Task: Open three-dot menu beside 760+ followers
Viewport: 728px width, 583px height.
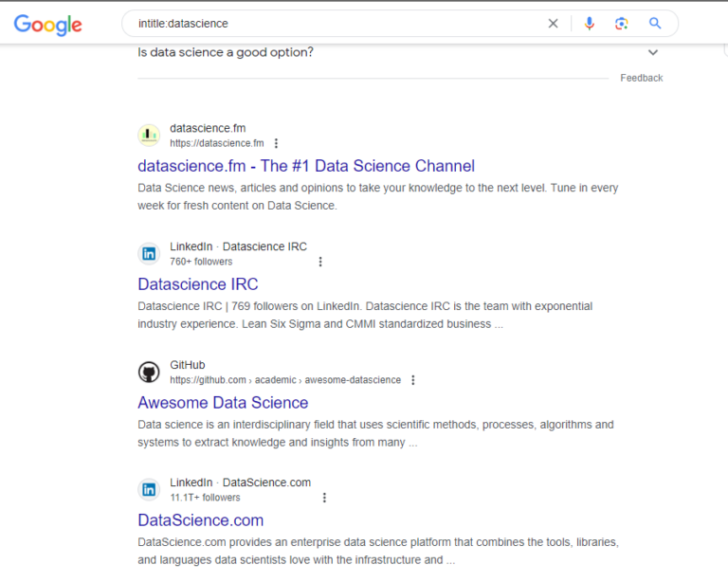Action: coord(320,262)
